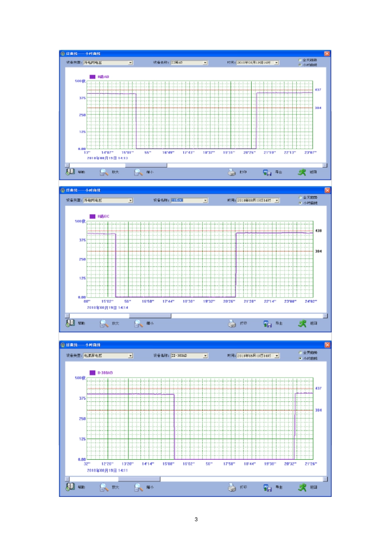Click the 放大 magnifier icon in II路AD window

click(104, 172)
